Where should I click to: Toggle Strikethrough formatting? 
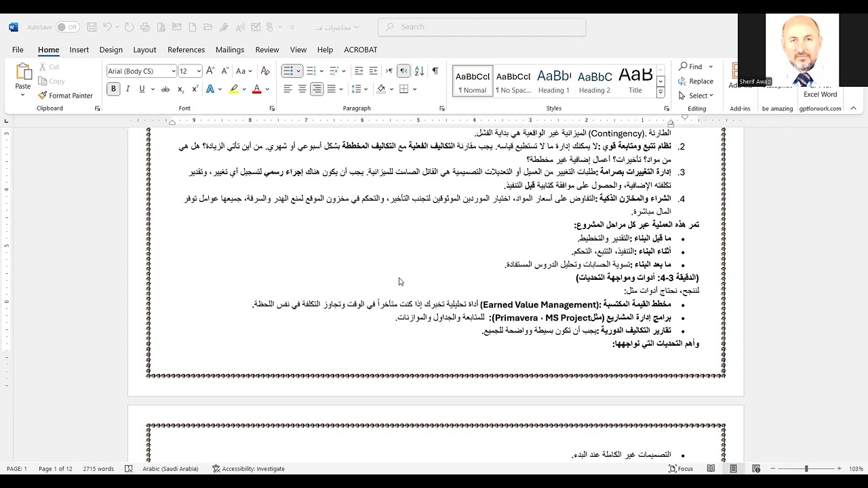point(165,89)
